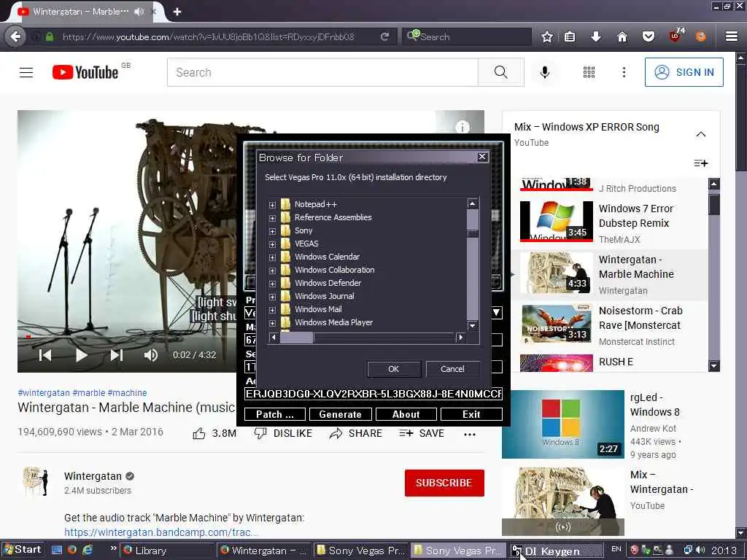Expand the Sony folder node

(x=272, y=231)
